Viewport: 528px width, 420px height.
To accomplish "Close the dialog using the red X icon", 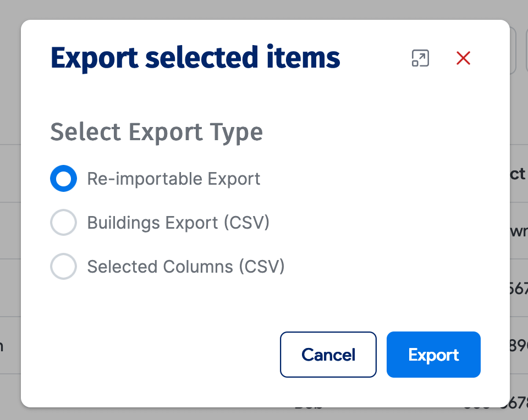I will click(463, 58).
